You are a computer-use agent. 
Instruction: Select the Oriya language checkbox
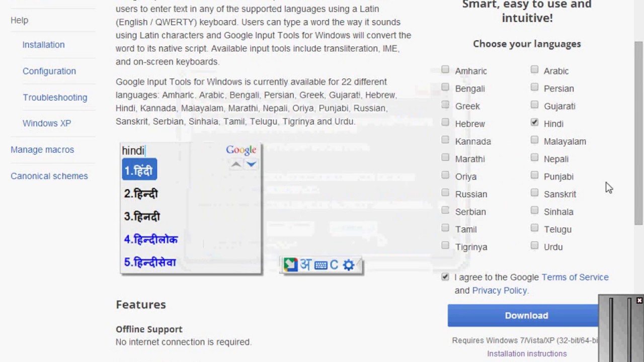(445, 175)
